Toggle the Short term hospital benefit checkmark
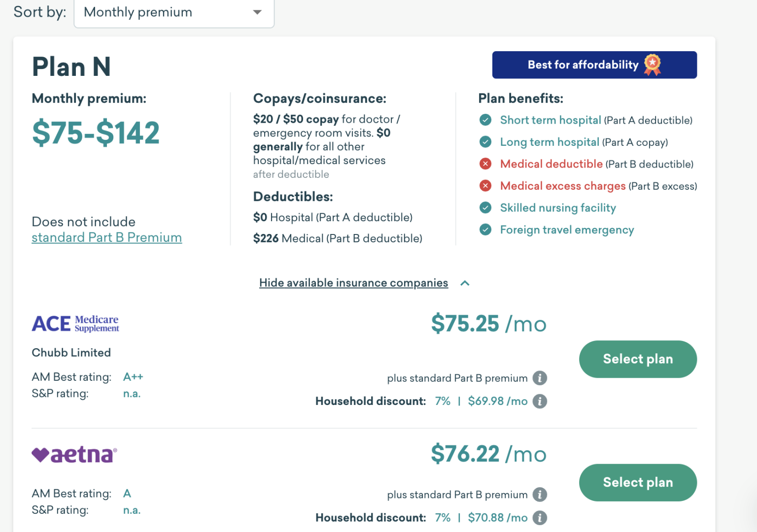The image size is (757, 532). 485,120
